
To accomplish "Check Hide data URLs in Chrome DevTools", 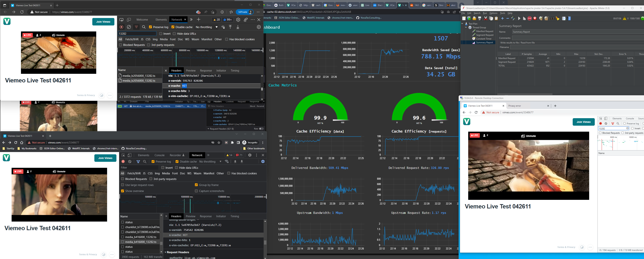I will click(x=177, y=168).
